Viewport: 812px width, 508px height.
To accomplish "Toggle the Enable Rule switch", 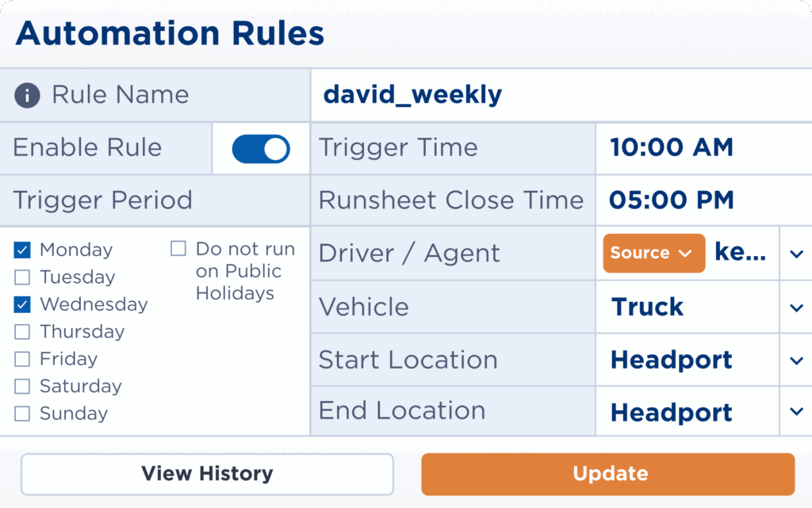I will [x=261, y=149].
